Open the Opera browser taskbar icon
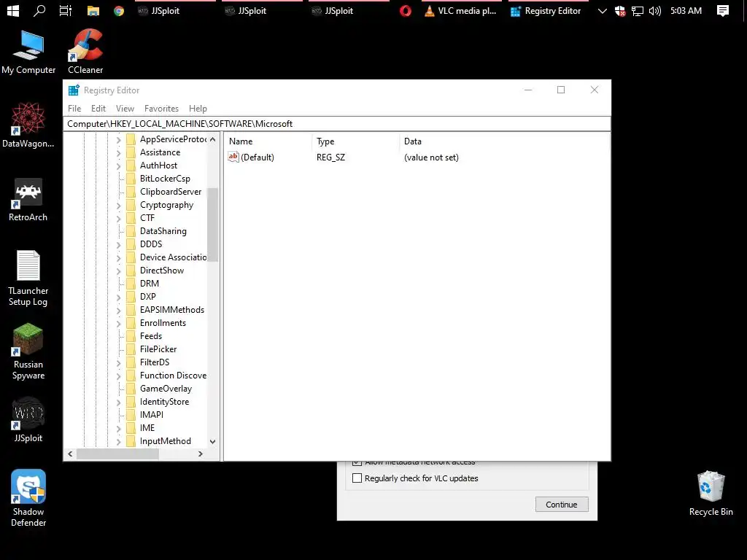Image resolution: width=747 pixels, height=560 pixels. pyautogui.click(x=406, y=11)
